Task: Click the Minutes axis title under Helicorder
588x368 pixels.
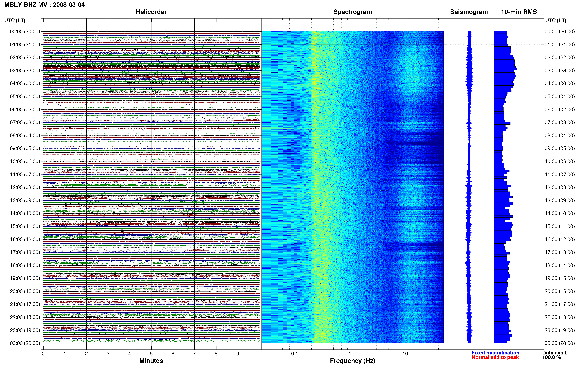Action: [x=151, y=361]
